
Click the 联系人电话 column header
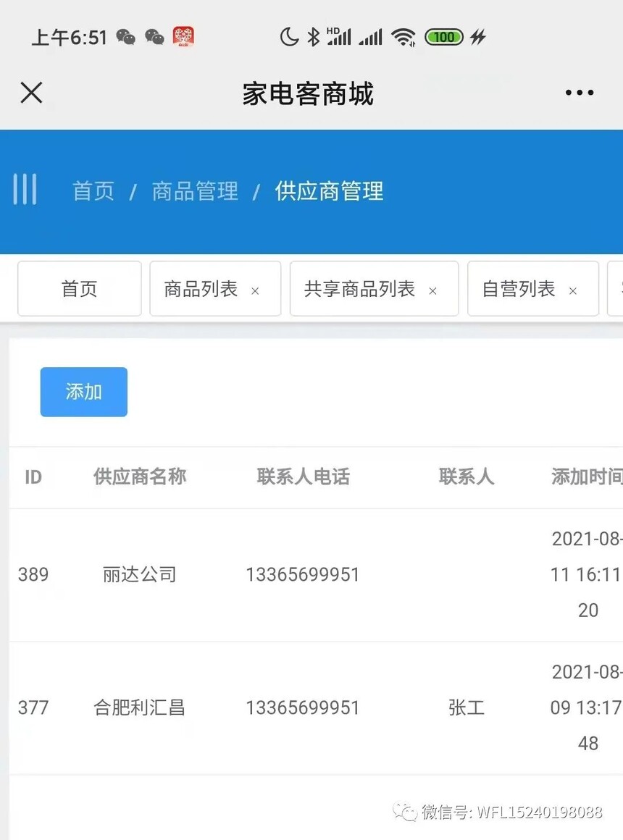[x=303, y=476]
